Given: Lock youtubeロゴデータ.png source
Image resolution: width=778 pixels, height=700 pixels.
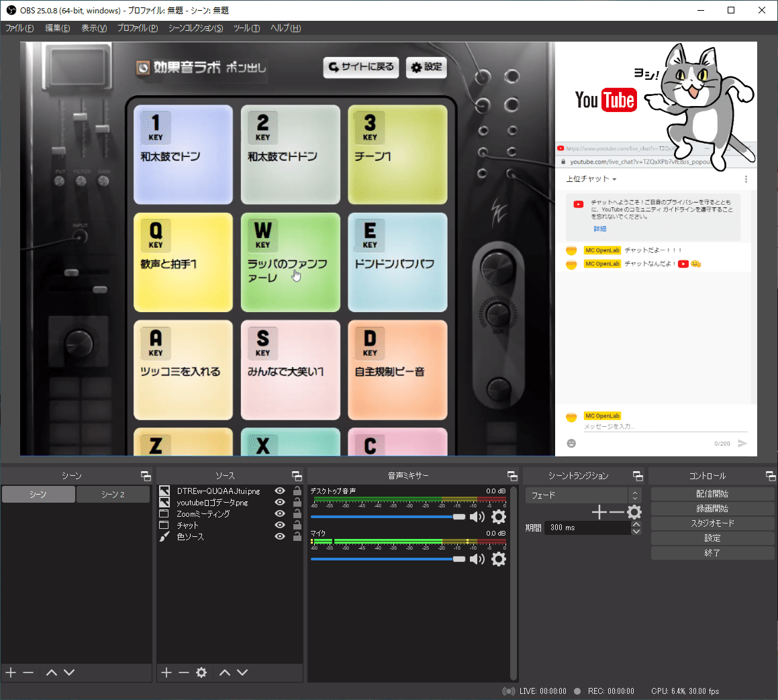Looking at the screenshot, I should pyautogui.click(x=297, y=502).
